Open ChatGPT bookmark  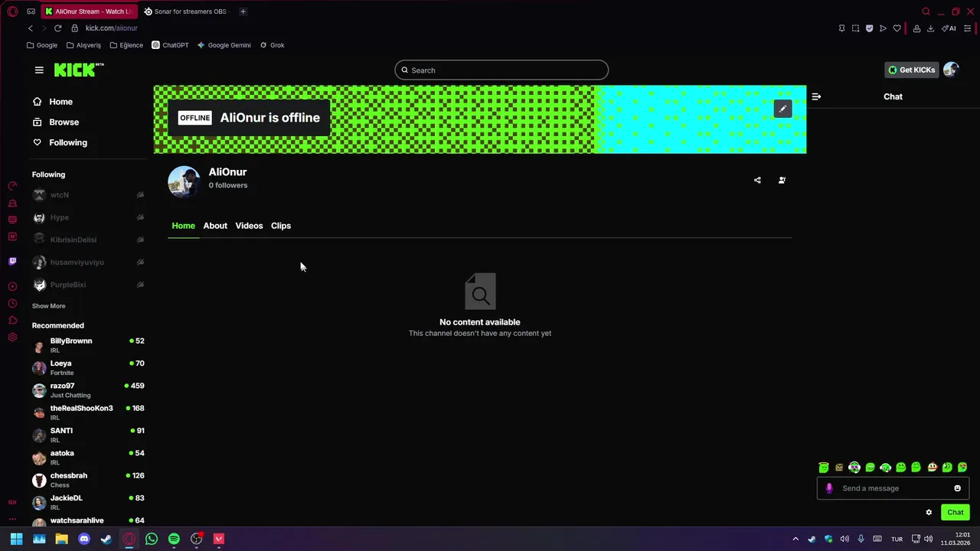(x=170, y=45)
